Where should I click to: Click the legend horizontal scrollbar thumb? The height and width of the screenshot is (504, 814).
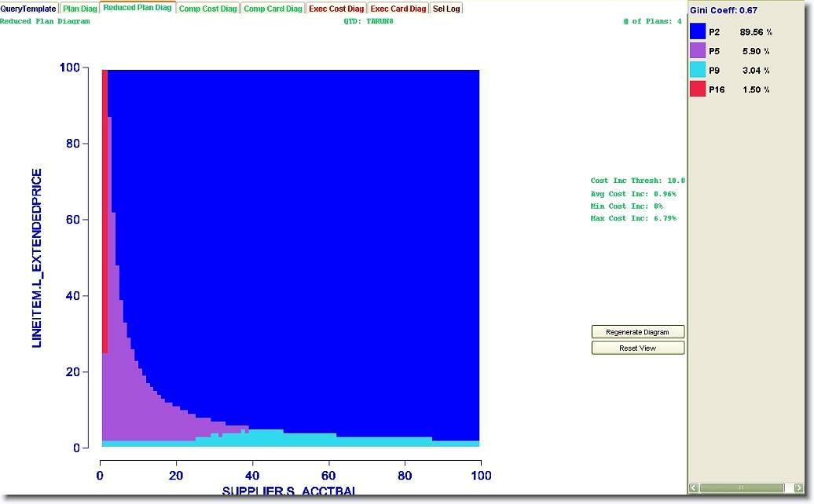point(741,488)
